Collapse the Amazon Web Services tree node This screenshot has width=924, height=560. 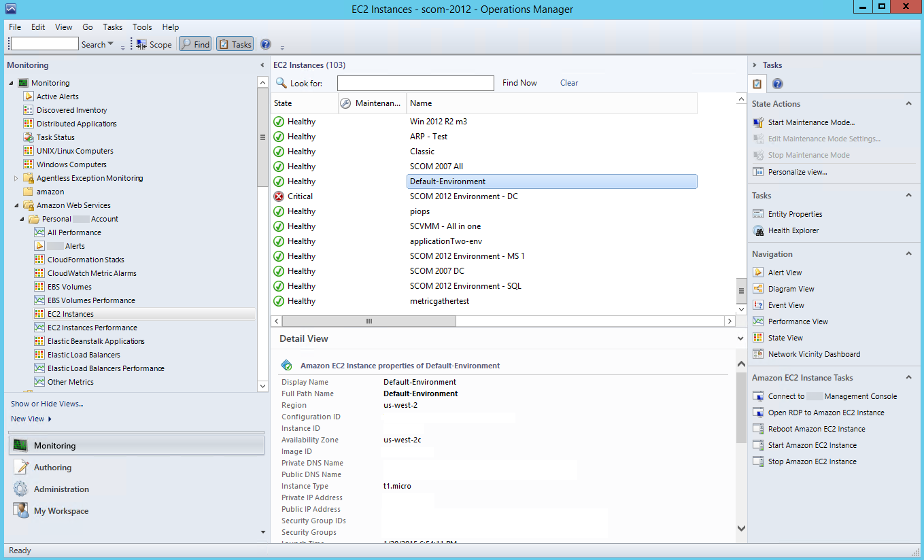pyautogui.click(x=16, y=205)
